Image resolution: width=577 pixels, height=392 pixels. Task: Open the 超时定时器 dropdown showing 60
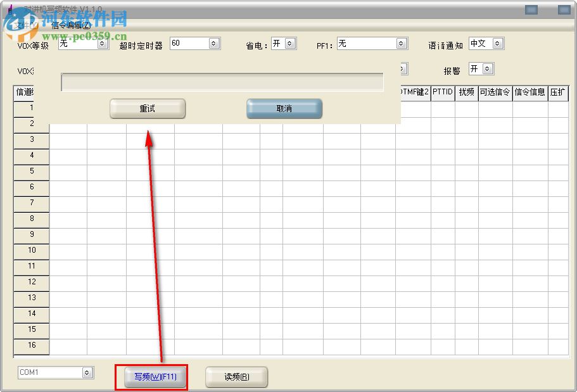click(x=214, y=44)
